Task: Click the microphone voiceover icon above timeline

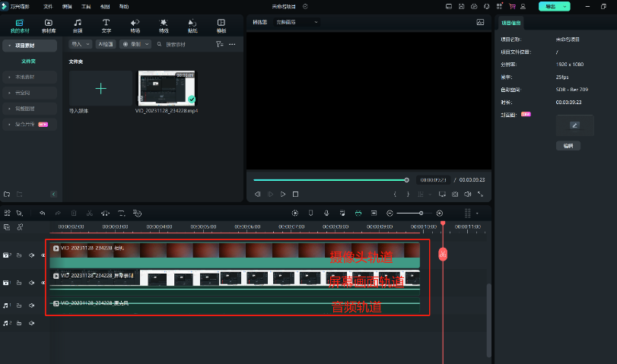Action: tap(326, 214)
